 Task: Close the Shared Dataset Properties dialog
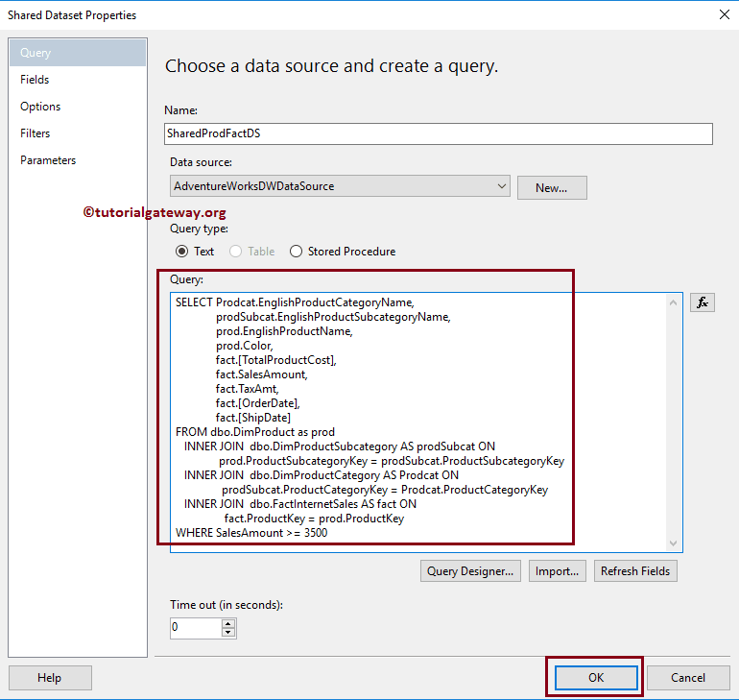pos(725,14)
